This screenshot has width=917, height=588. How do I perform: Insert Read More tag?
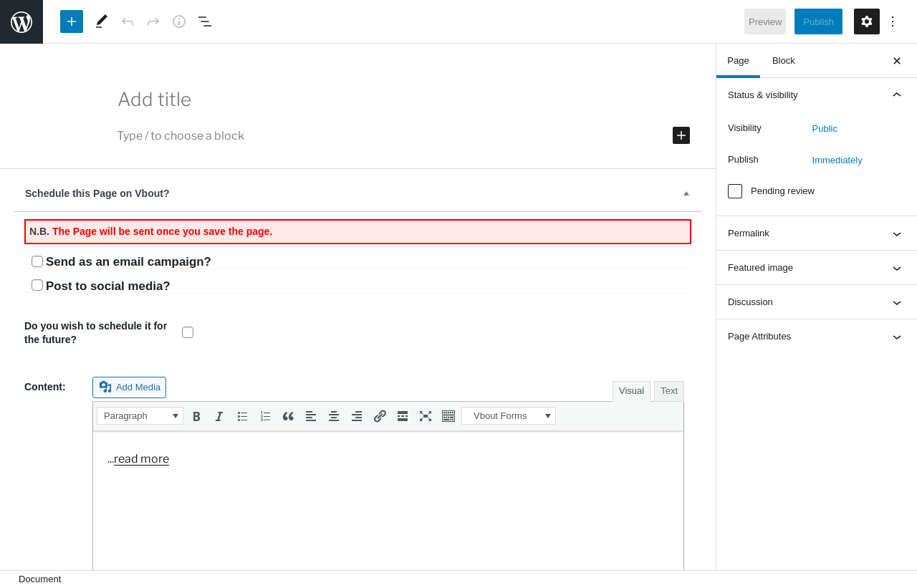coord(403,416)
